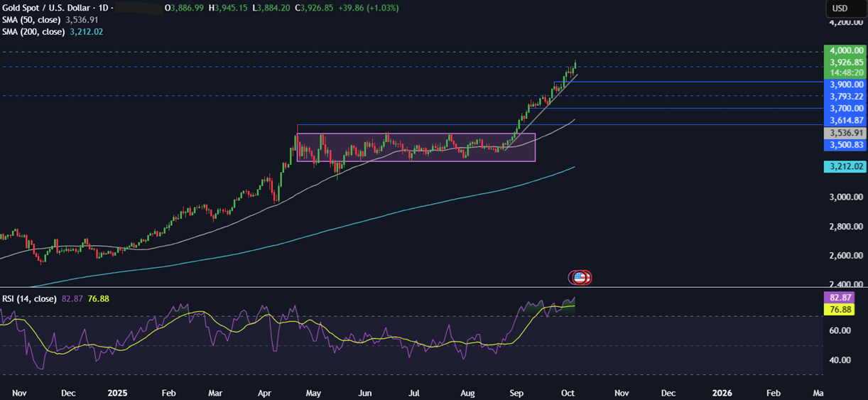Click the gray 3,536.91 SMA price label
Viewport: 868px width, 400px height.
(844, 133)
